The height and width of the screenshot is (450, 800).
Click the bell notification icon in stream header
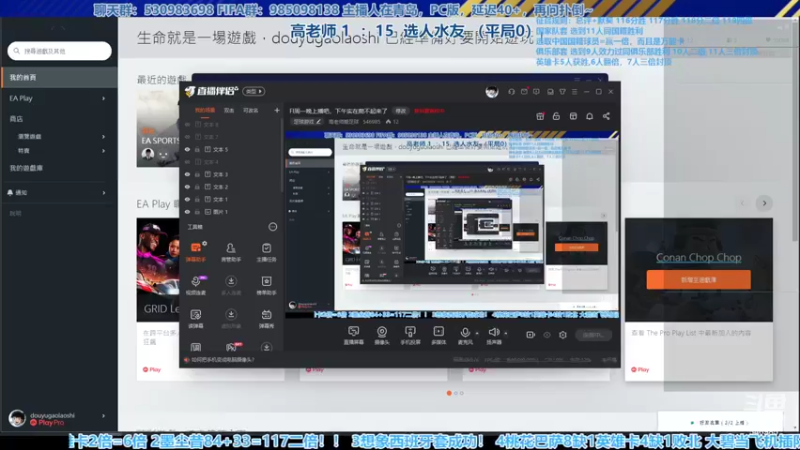[x=589, y=116]
